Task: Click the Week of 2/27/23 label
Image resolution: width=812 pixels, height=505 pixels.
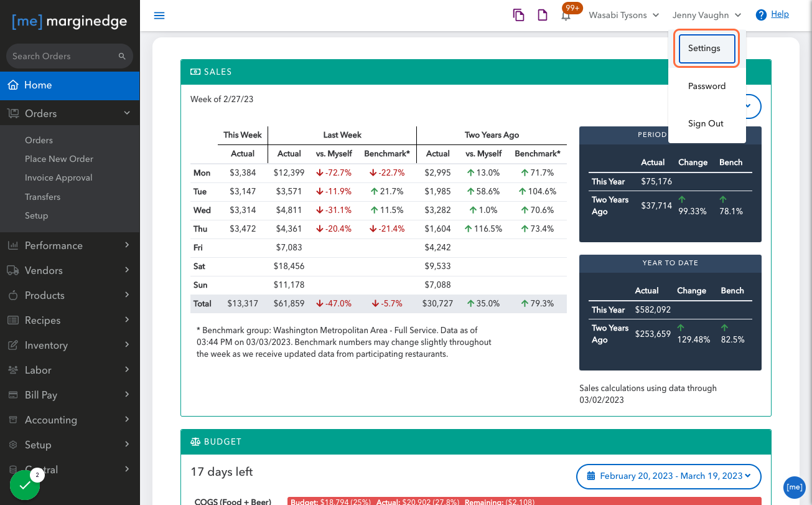Action: point(222,99)
